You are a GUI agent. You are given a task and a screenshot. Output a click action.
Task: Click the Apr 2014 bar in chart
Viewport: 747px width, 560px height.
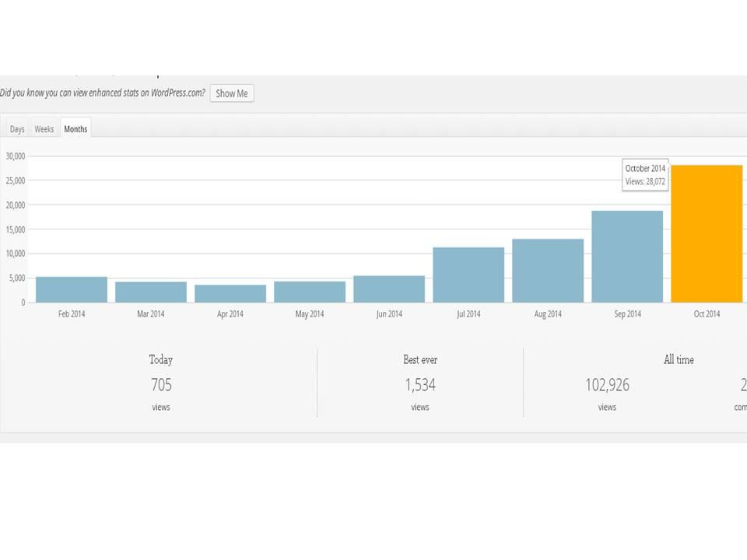pyautogui.click(x=230, y=294)
